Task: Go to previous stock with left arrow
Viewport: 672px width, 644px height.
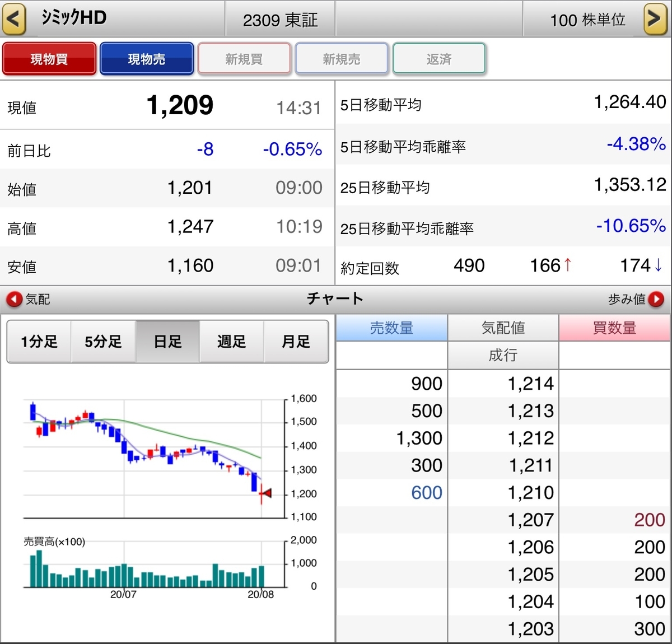Action: click(14, 18)
